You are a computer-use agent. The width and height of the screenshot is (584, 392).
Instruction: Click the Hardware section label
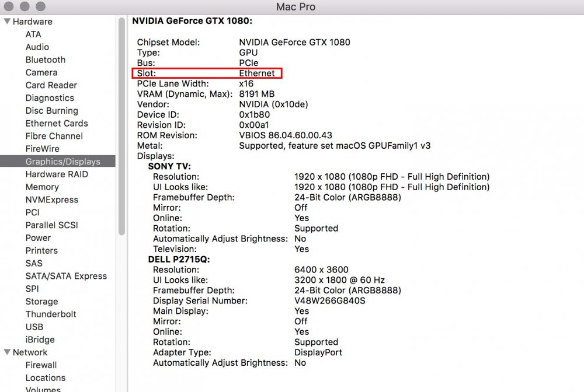pyautogui.click(x=32, y=21)
